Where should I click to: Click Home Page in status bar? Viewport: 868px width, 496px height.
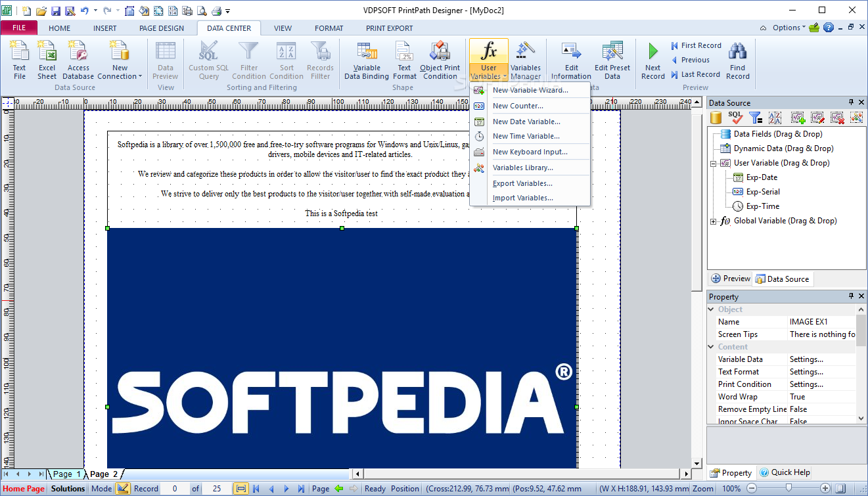coord(24,489)
